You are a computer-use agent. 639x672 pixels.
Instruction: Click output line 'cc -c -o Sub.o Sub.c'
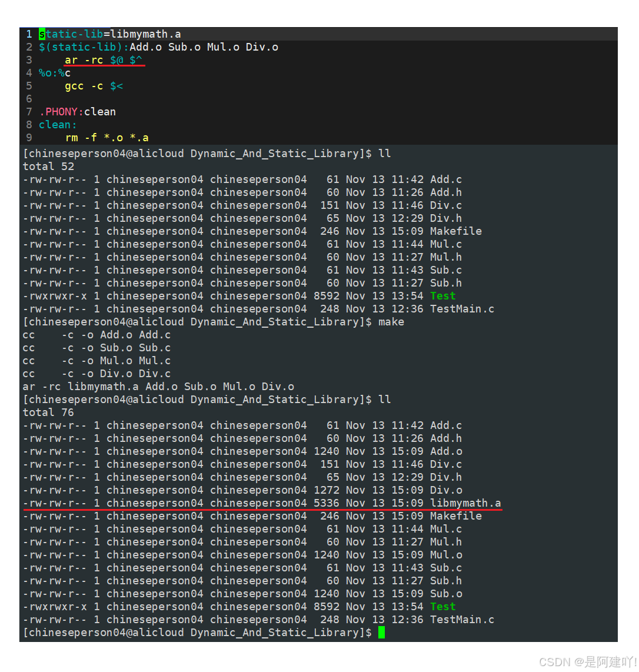point(97,348)
